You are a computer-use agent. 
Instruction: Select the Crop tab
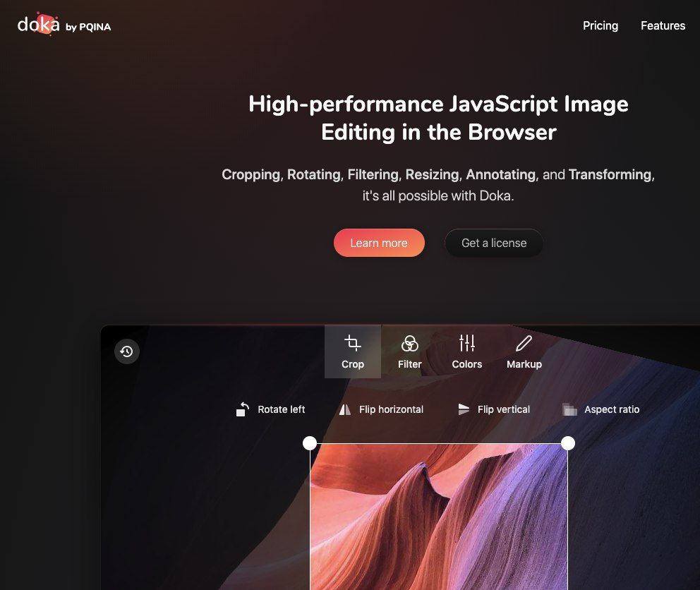pyautogui.click(x=353, y=352)
